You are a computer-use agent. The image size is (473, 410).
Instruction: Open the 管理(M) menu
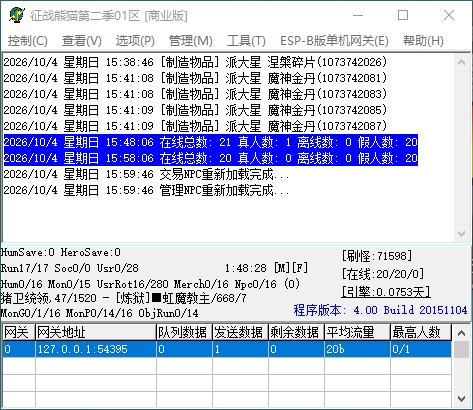[x=191, y=41]
